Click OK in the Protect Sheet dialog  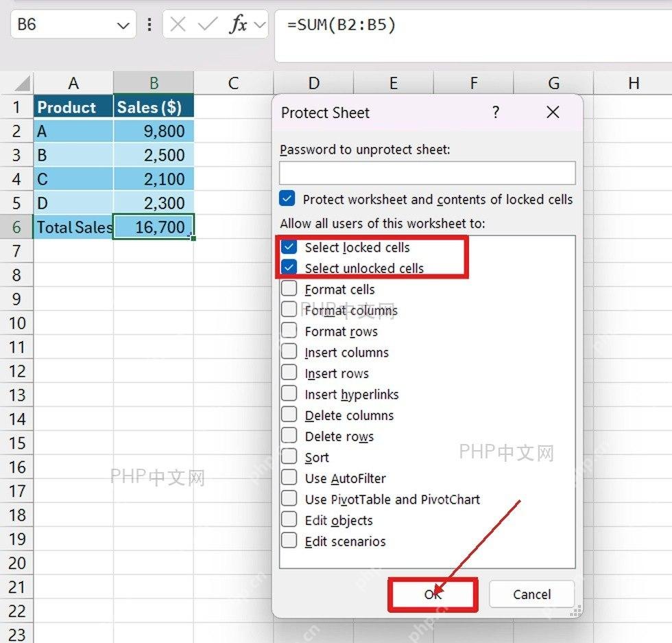point(433,594)
